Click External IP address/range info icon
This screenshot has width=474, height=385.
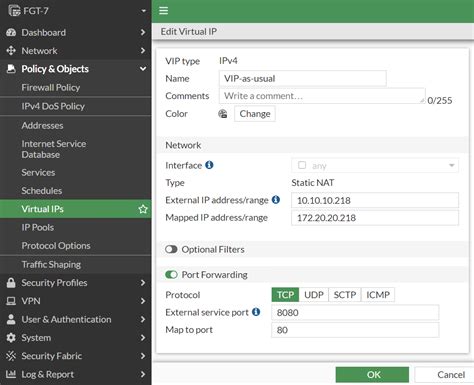[x=276, y=200]
